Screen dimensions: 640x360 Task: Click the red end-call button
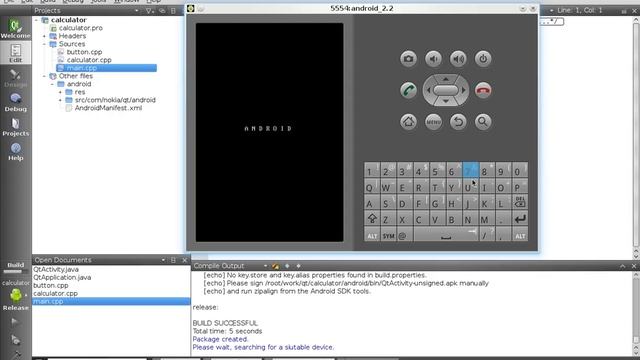(483, 90)
